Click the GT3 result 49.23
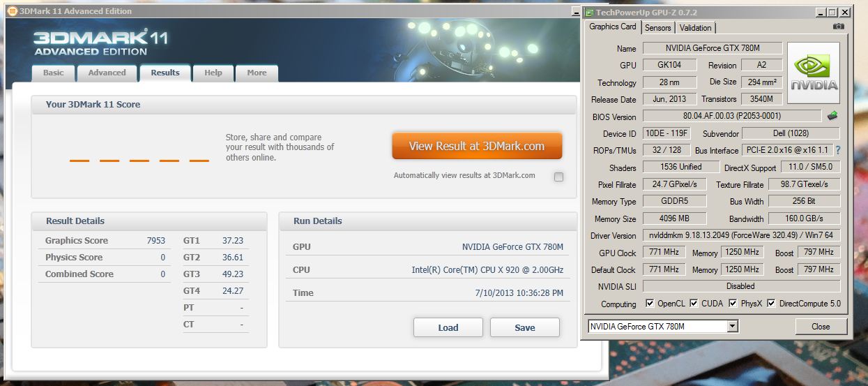 point(233,274)
